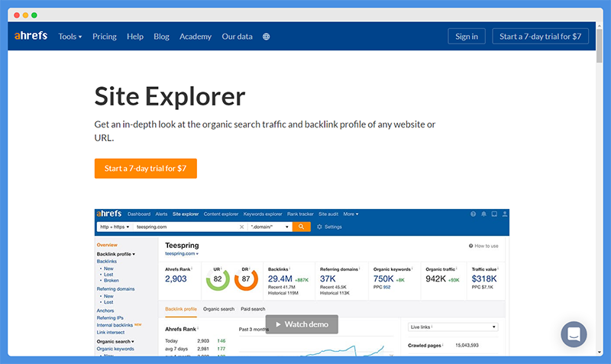Switch to the Organic search tab
The image size is (611, 364).
tap(218, 309)
